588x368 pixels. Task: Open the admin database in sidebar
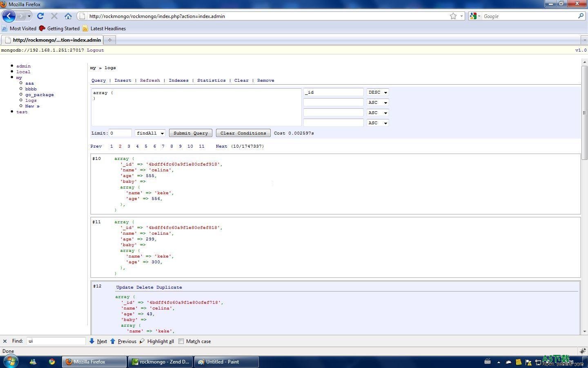click(23, 66)
